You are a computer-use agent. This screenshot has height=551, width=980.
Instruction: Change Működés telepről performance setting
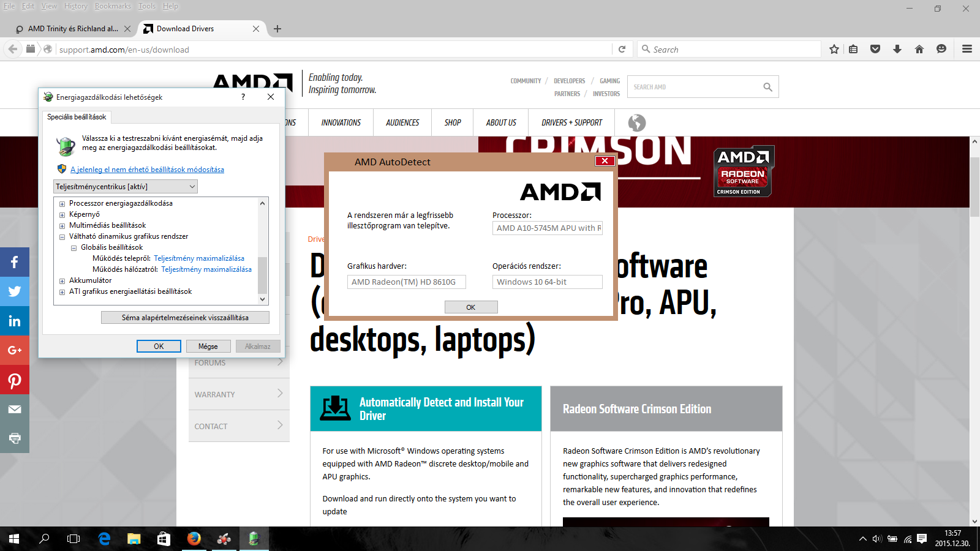pos(199,258)
